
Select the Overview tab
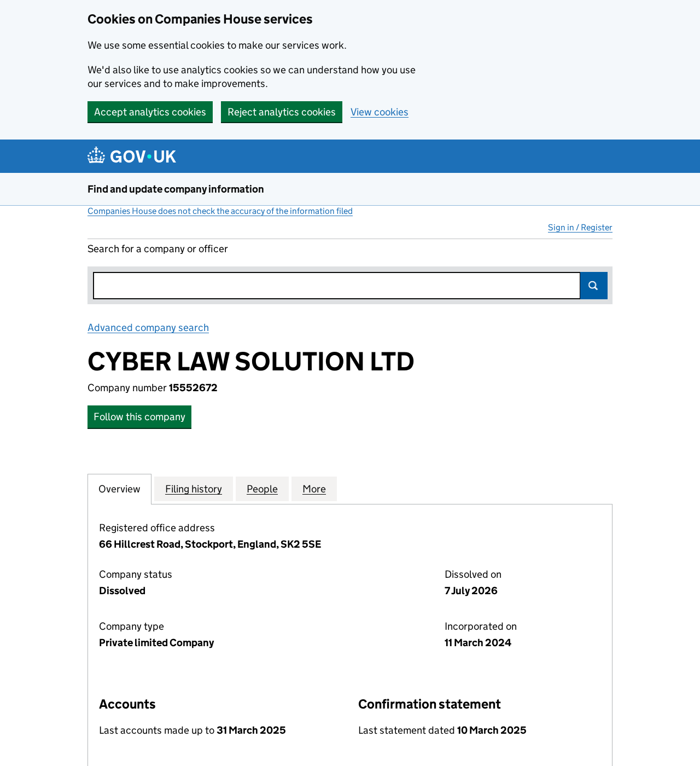pos(119,489)
